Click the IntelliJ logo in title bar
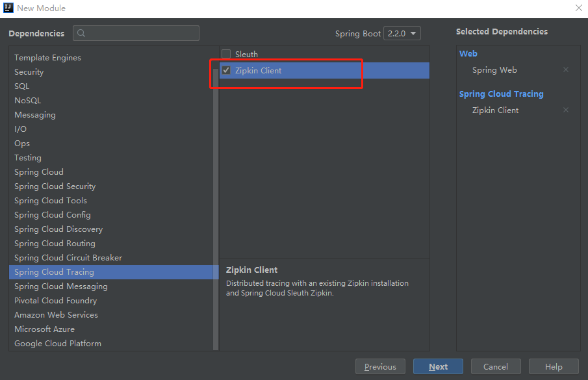This screenshot has width=588, height=380. point(8,8)
